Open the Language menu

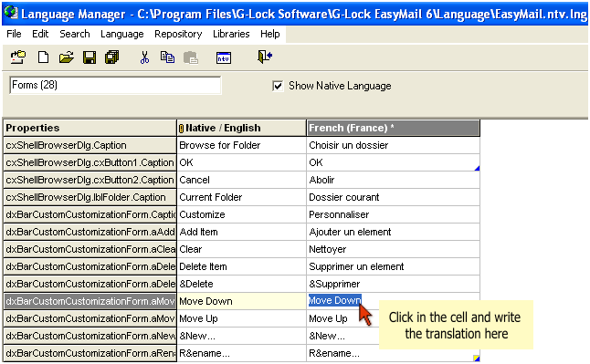pos(121,35)
